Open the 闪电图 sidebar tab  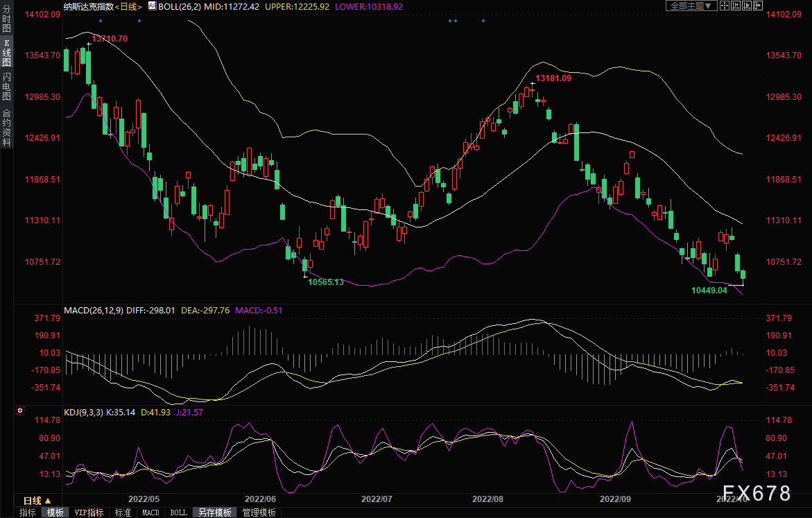point(6,85)
